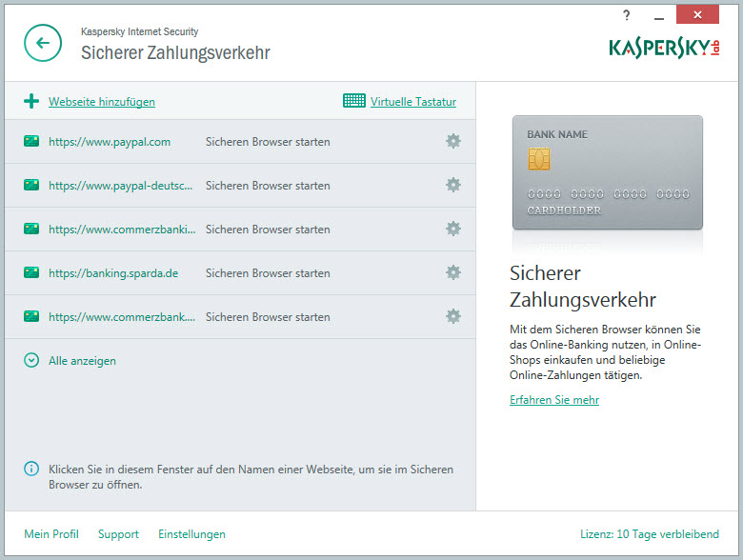Click the card icon for paypal-deutsc... entry
Viewport: 743px width, 560px height.
pos(31,185)
